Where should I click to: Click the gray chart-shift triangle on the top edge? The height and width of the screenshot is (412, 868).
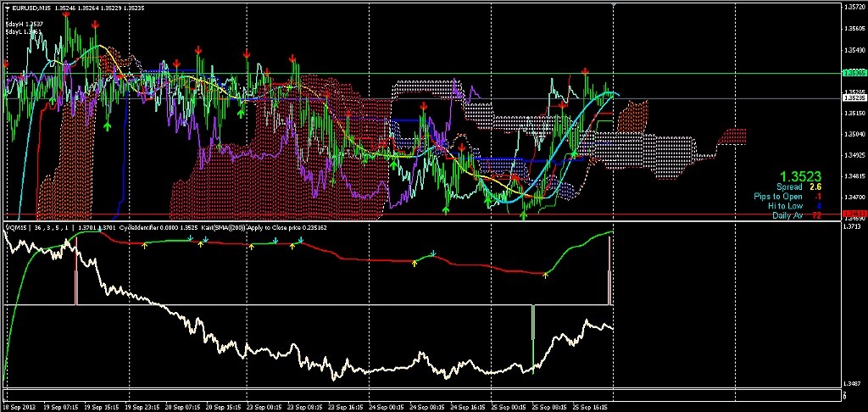pos(614,4)
